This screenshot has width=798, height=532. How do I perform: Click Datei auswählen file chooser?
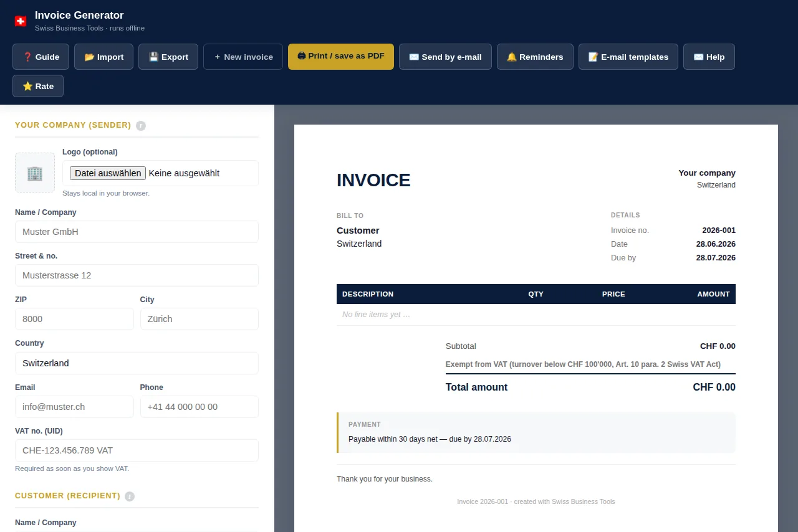pos(108,173)
